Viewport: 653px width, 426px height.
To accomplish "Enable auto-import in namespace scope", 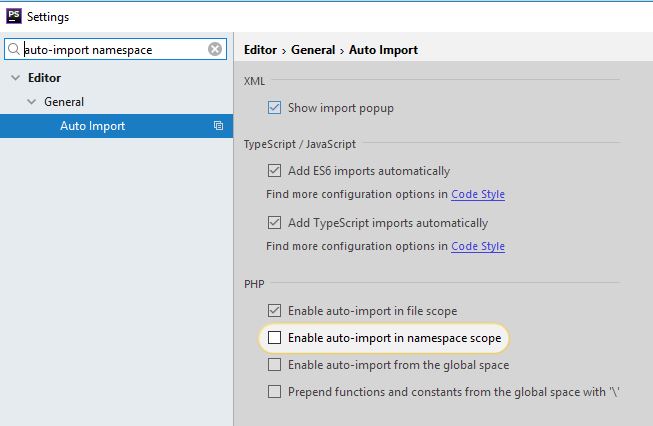I will pos(274,338).
